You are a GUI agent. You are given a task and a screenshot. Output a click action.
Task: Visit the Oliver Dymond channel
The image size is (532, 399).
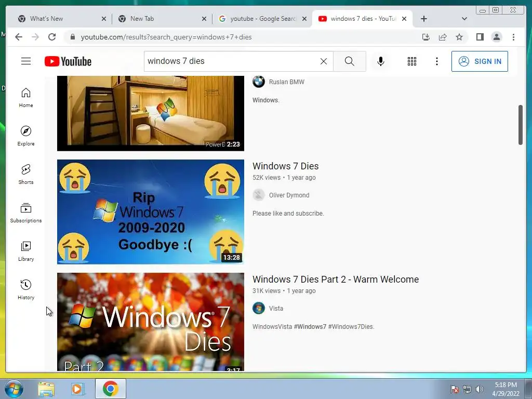click(289, 195)
